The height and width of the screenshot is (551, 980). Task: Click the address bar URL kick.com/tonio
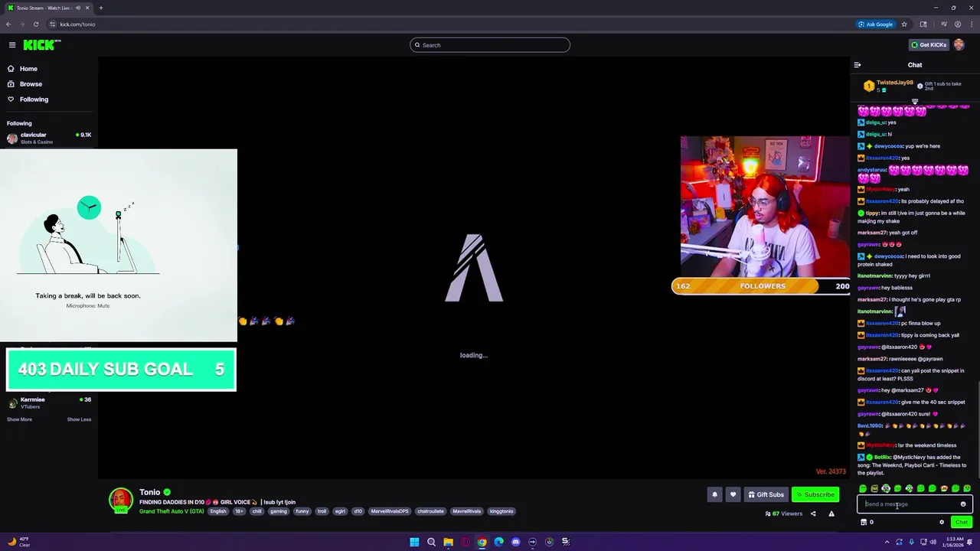pos(77,24)
